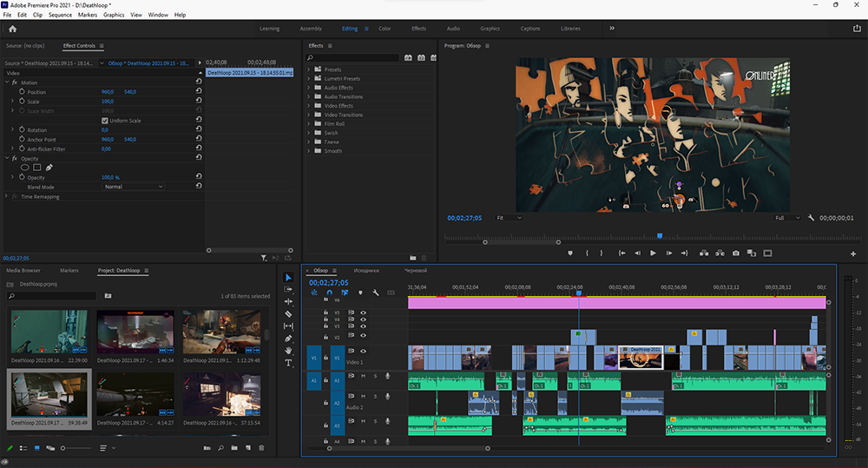Select the Razor tool in the toolbar
This screenshot has width=868, height=468.
(x=289, y=313)
